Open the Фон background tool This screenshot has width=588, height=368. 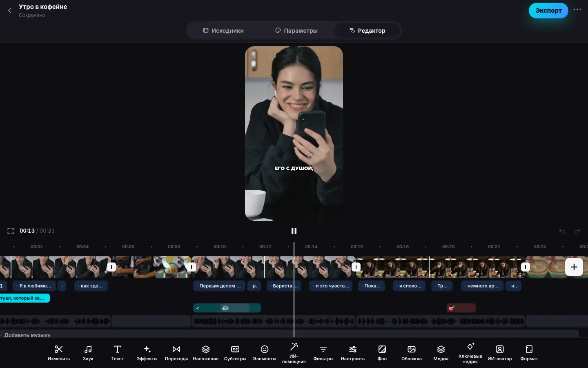[x=382, y=353]
